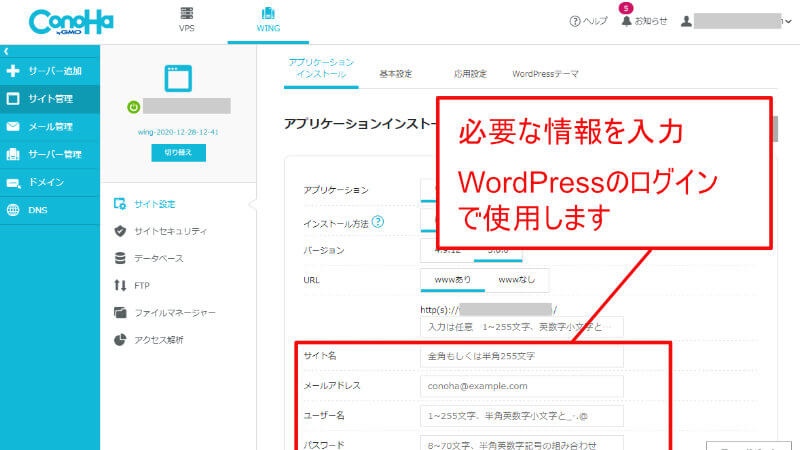Click the ドメイン icon in sidebar
The width and height of the screenshot is (800, 450).
13,183
